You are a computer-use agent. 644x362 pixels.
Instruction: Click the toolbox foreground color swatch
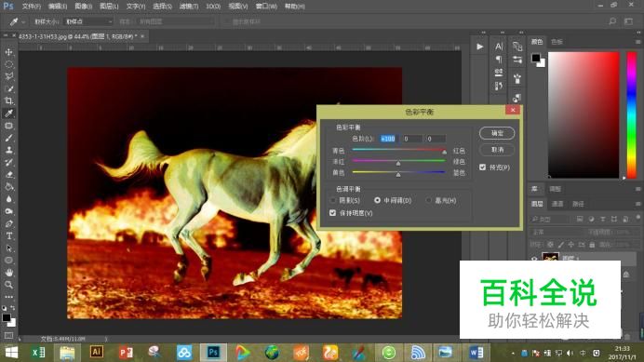pyautogui.click(x=7, y=317)
